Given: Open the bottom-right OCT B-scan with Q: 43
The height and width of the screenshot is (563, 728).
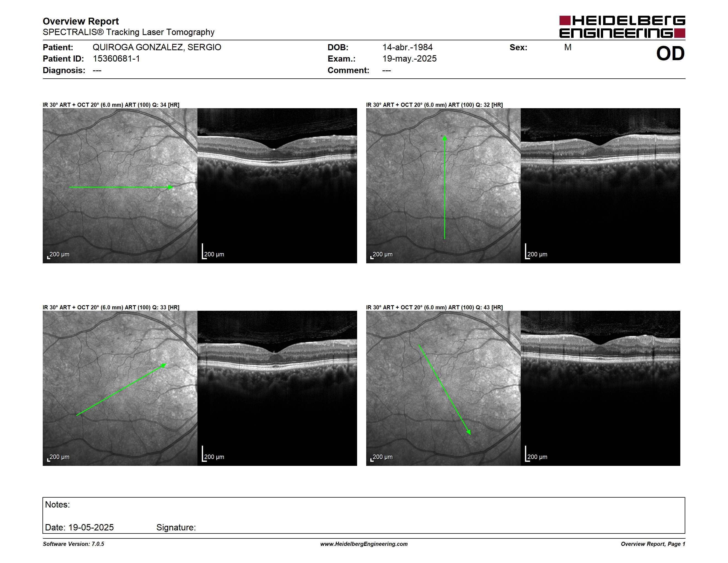Looking at the screenshot, I should point(600,388).
